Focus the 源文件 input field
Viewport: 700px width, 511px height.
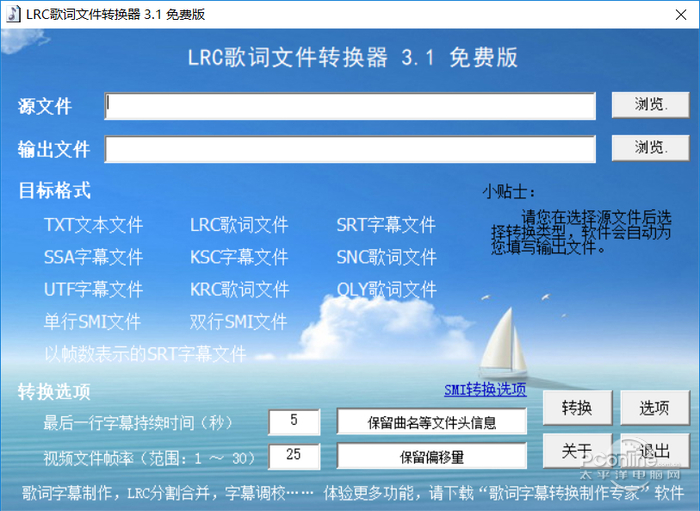[x=350, y=106]
